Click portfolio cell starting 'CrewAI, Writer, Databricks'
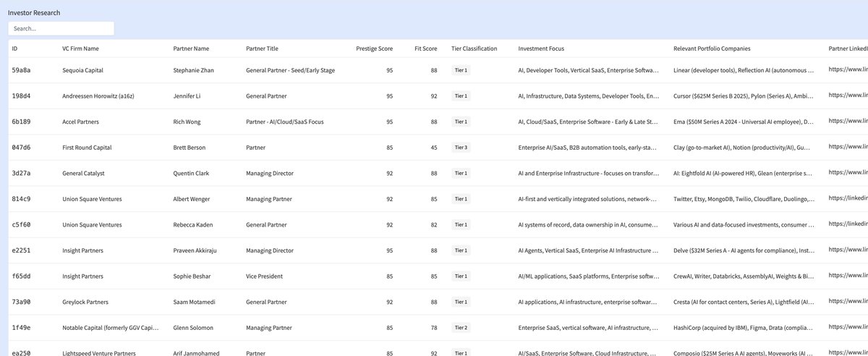The height and width of the screenshot is (356, 868). pyautogui.click(x=744, y=276)
